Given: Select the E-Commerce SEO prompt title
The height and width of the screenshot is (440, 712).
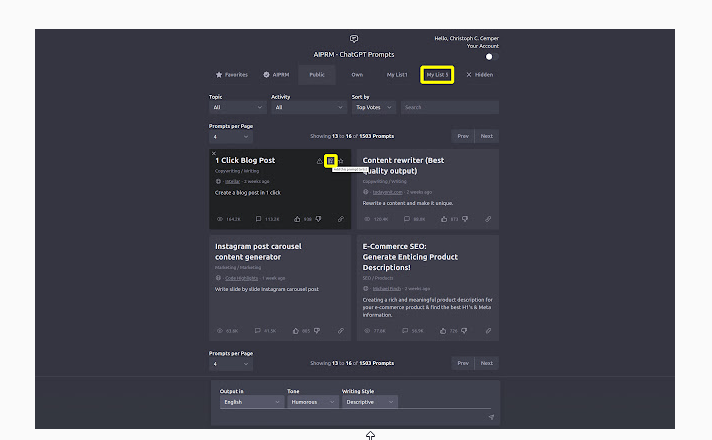Looking at the screenshot, I should click(410, 257).
